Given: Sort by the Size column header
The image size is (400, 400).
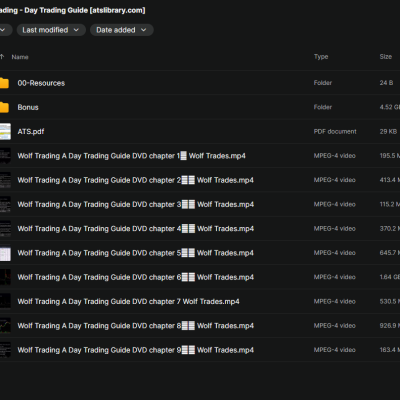Looking at the screenshot, I should [386, 57].
